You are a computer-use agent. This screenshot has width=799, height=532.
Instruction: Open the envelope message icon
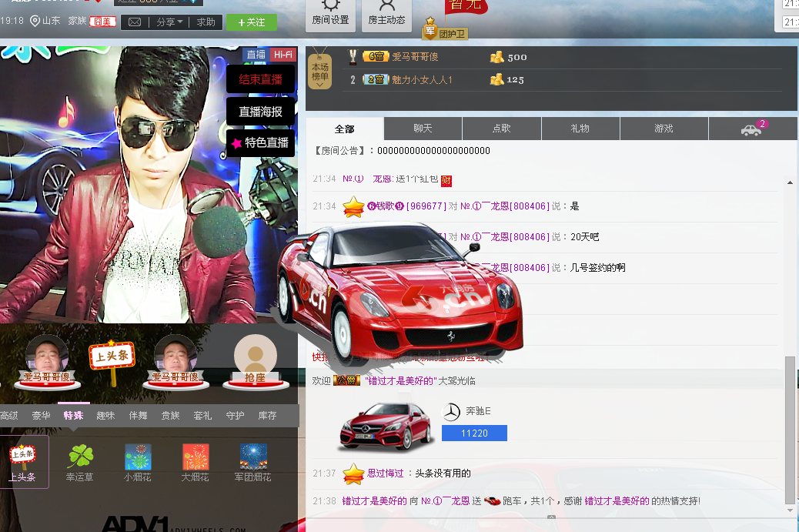point(135,22)
